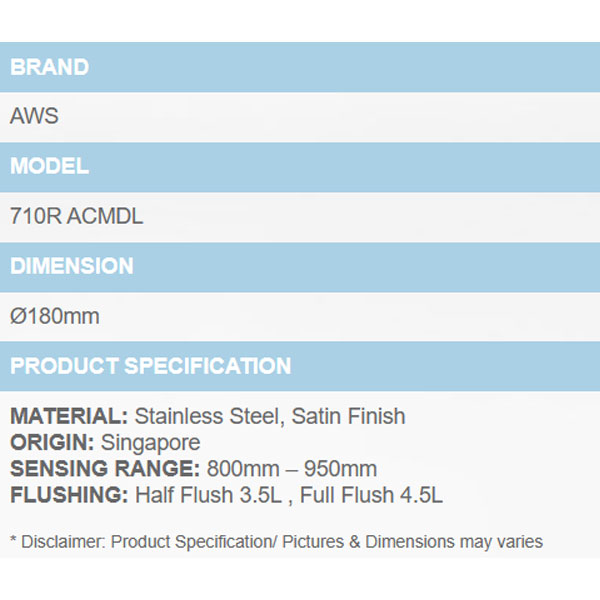The image size is (600, 600).
Task: Click the BRAND header label
Action: pos(49,67)
